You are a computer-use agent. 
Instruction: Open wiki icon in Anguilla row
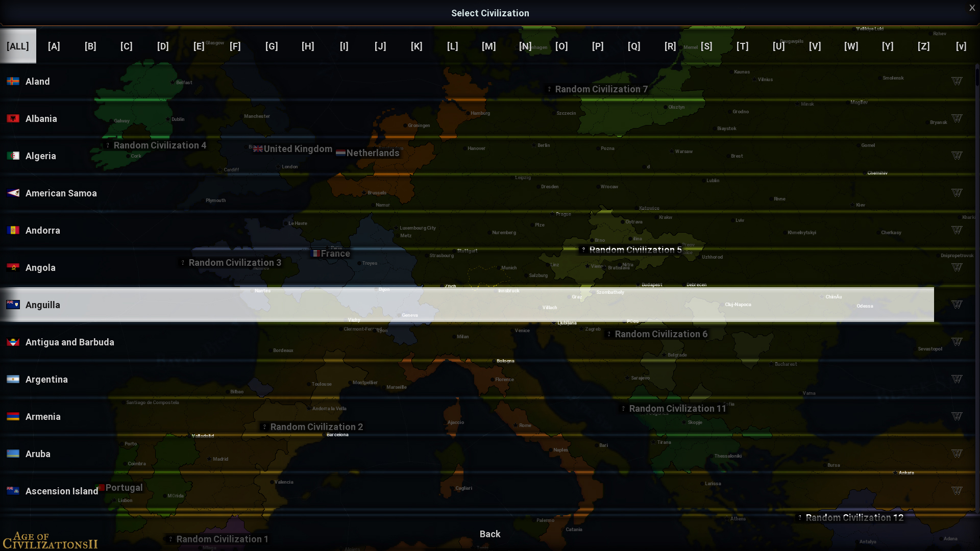957,305
